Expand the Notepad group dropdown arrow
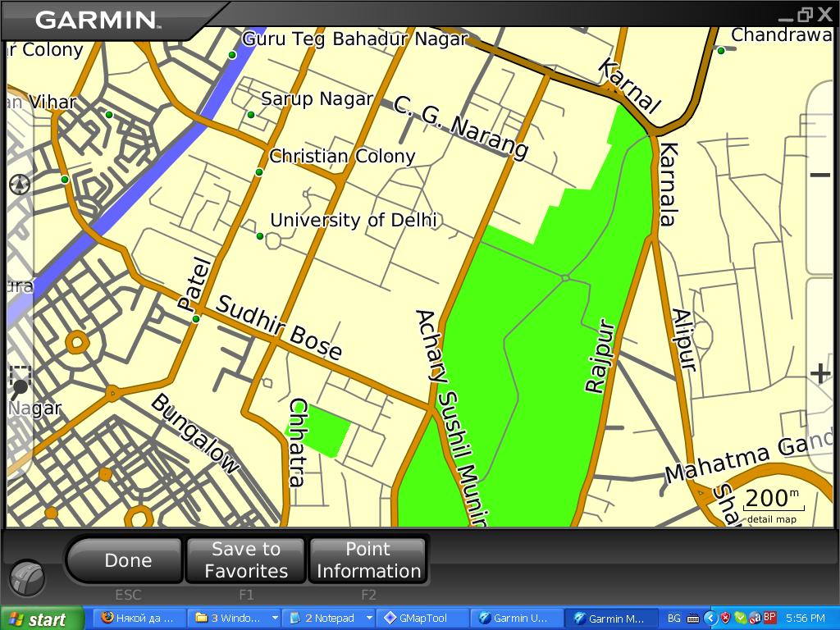The width and height of the screenshot is (840, 630). pos(369,619)
